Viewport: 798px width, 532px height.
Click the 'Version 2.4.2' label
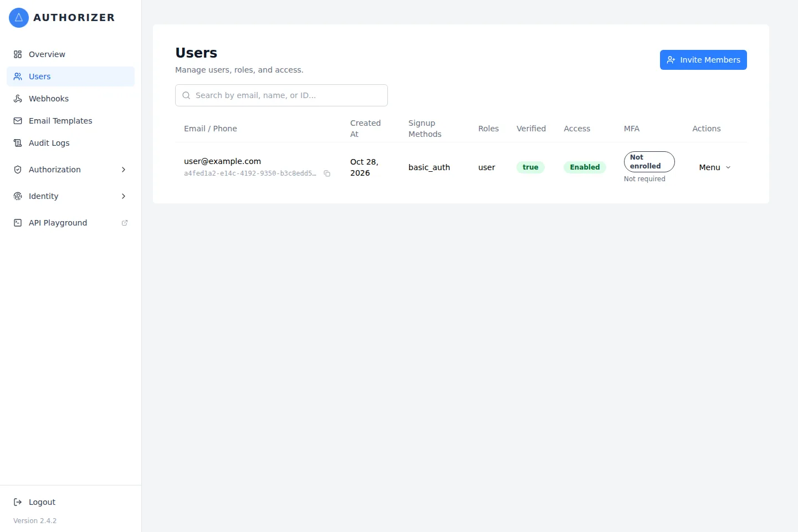35,521
